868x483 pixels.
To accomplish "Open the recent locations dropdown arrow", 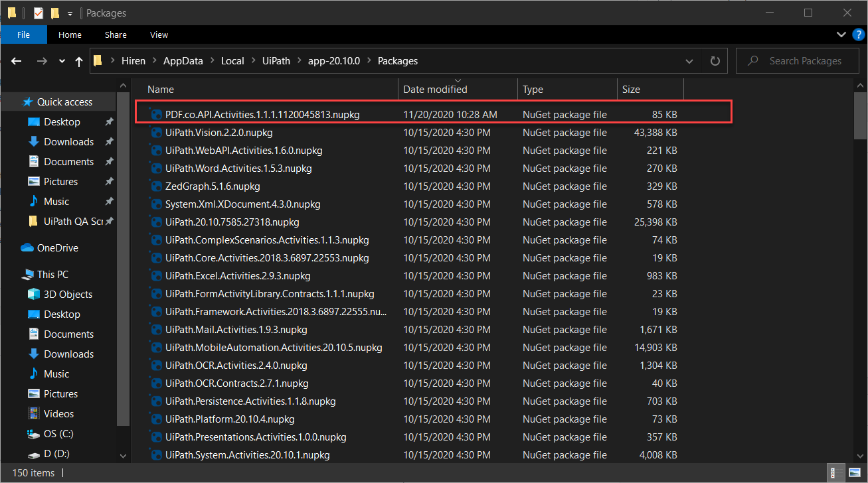I will (62, 62).
